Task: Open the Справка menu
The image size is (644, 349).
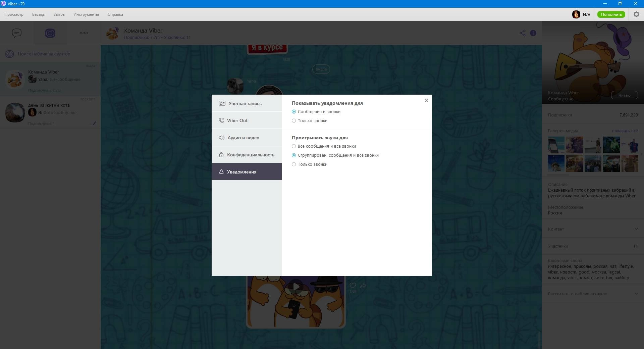Action: tap(115, 14)
